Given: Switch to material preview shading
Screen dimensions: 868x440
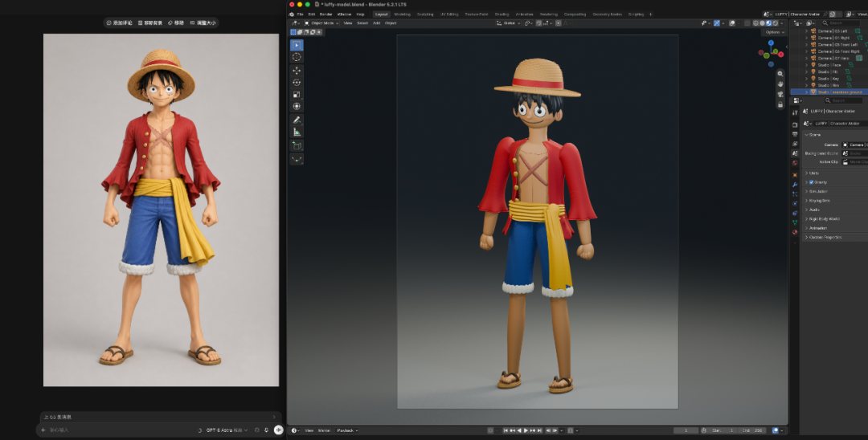Looking at the screenshot, I should click(x=768, y=23).
